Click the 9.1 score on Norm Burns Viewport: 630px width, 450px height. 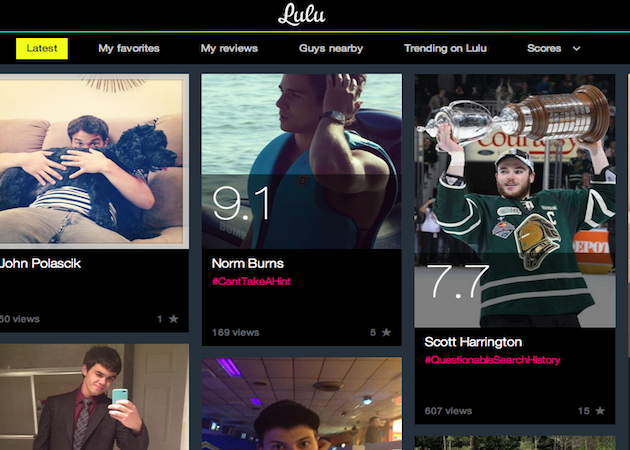242,204
